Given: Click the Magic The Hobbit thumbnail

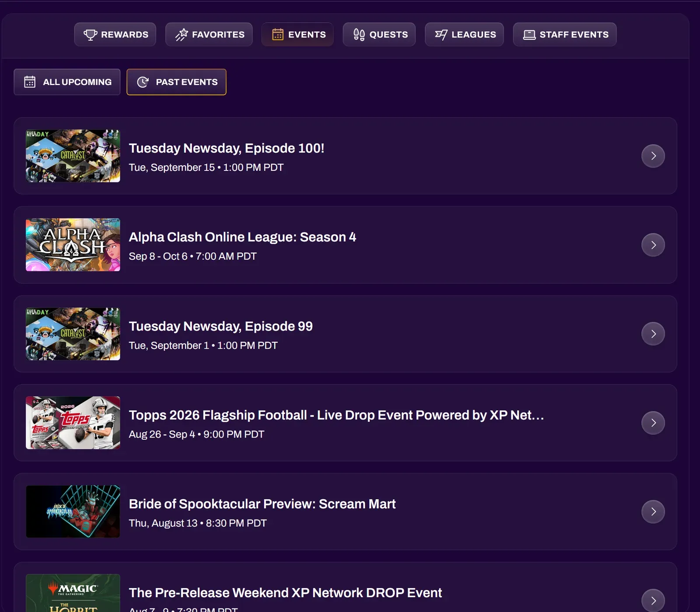Looking at the screenshot, I should (x=73, y=593).
